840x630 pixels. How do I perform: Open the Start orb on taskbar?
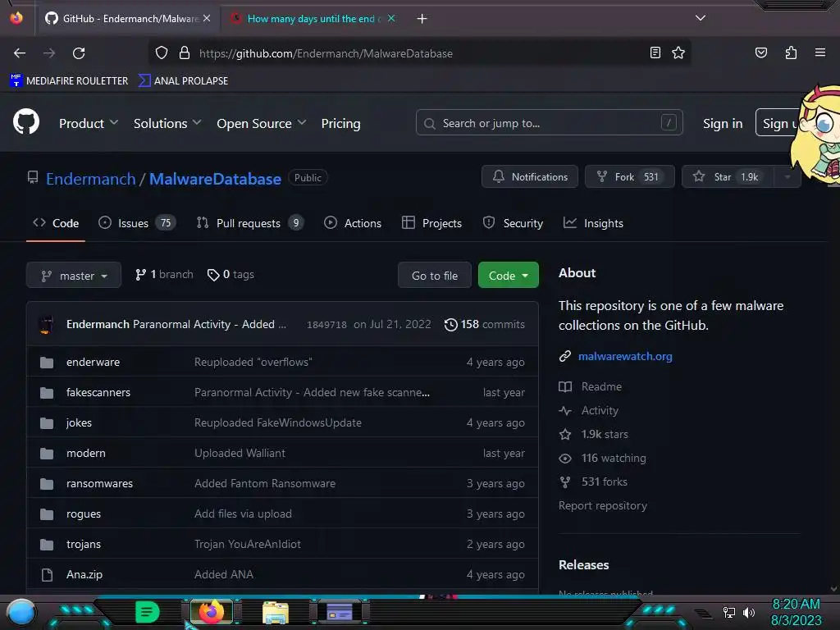[21, 612]
